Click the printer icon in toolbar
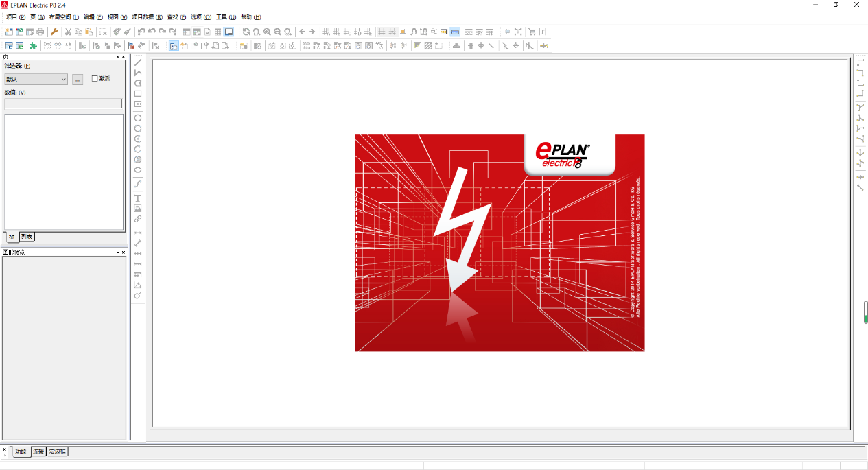The width and height of the screenshot is (868, 470). click(40, 32)
